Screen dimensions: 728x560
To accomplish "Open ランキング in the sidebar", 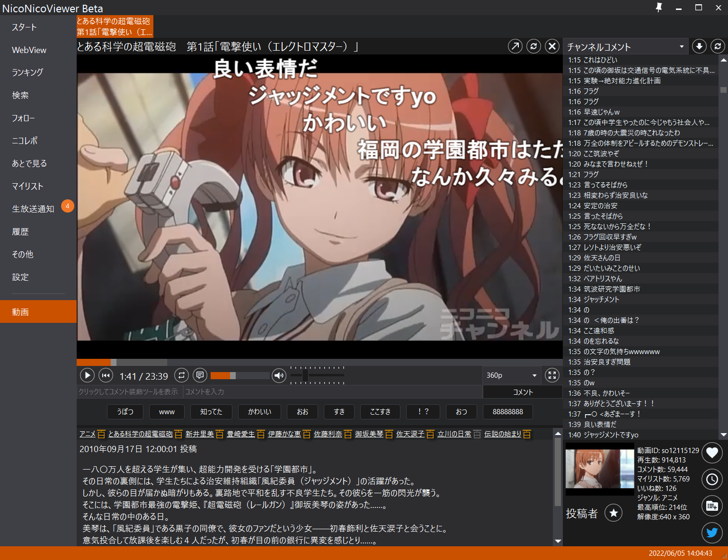I will 27,72.
